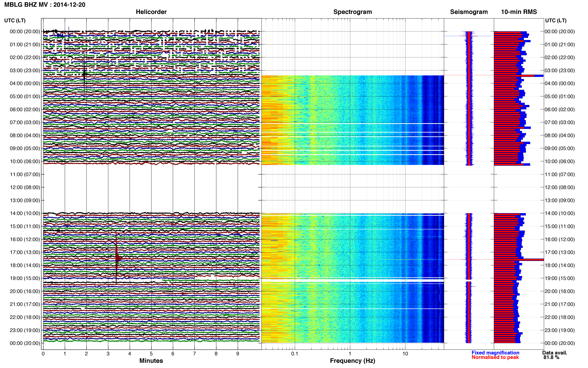
Task: Click the white data gap in spectrogram near 19:15
Action: (353, 281)
